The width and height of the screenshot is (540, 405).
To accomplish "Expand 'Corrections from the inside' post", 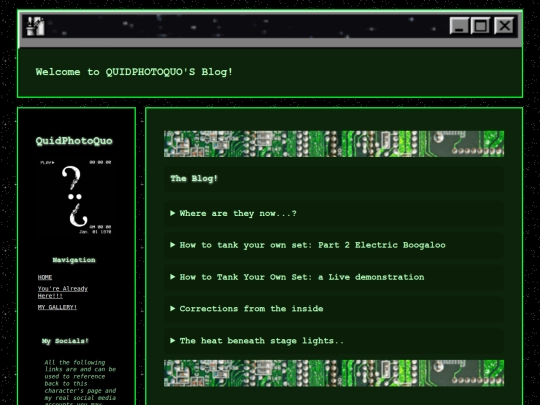I will [334, 309].
